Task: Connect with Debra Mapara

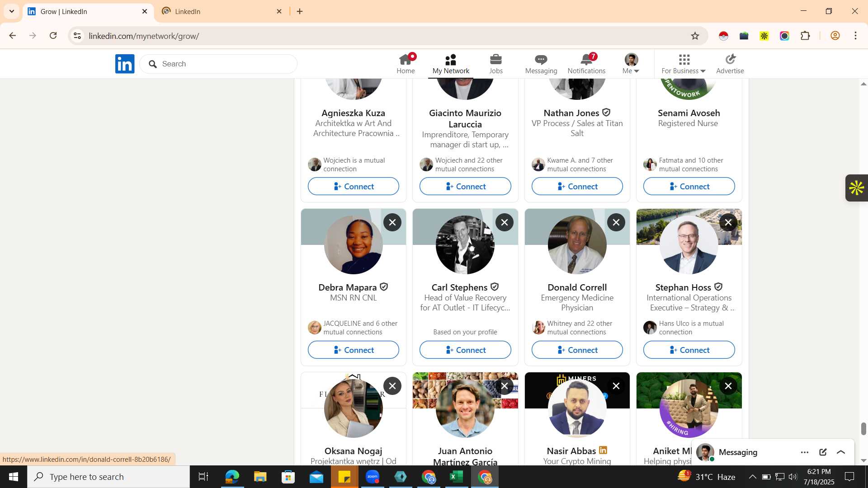Action: point(354,350)
